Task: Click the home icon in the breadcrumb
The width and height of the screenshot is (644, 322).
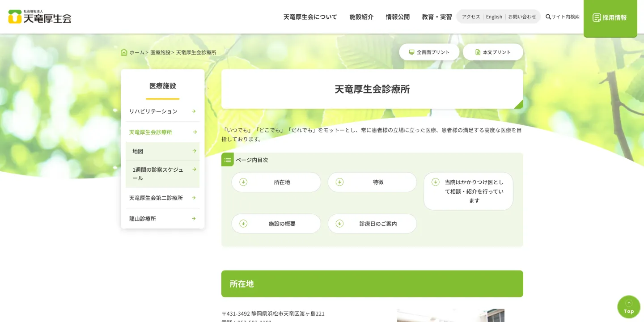Action: pyautogui.click(x=124, y=52)
